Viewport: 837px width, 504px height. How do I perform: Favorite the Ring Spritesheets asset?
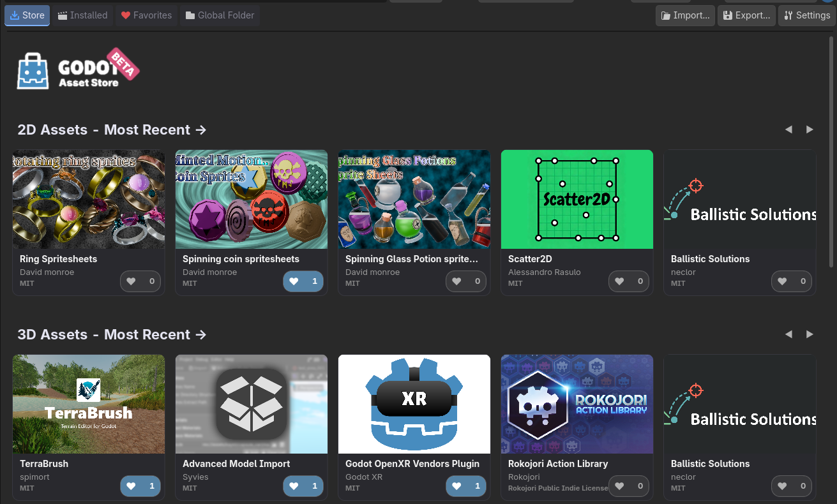point(140,281)
